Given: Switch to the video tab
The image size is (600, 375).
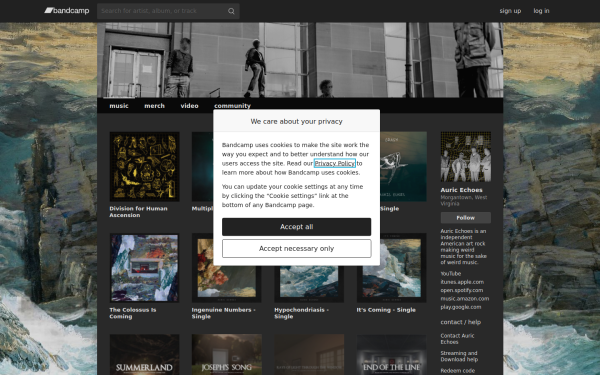Looking at the screenshot, I should click(x=189, y=106).
